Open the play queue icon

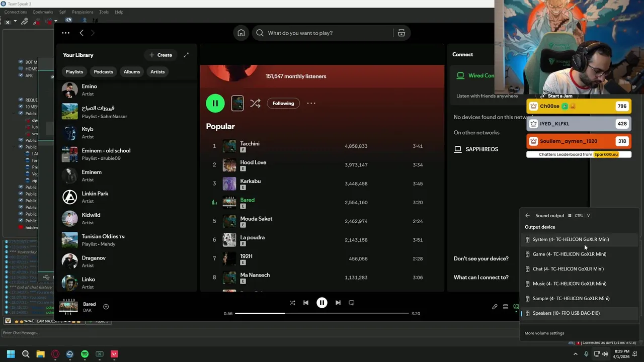[506, 307]
